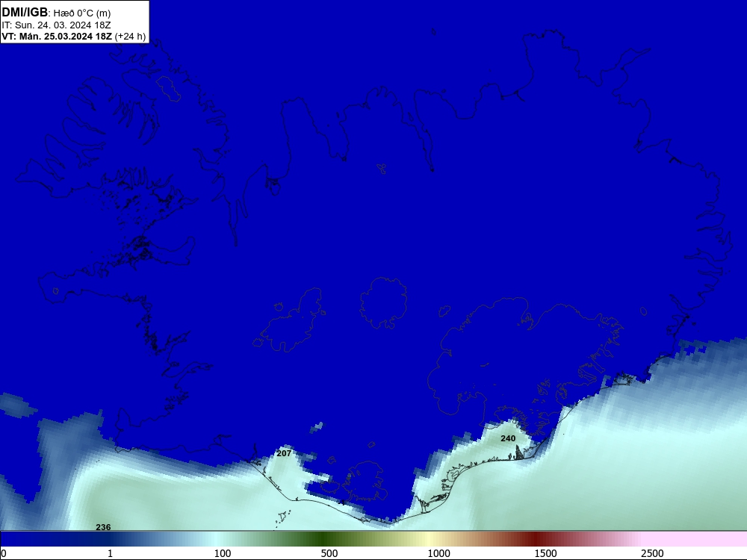Click the 100 tick label on the color scale
Image resolution: width=747 pixels, height=560 pixels.
[x=223, y=553]
